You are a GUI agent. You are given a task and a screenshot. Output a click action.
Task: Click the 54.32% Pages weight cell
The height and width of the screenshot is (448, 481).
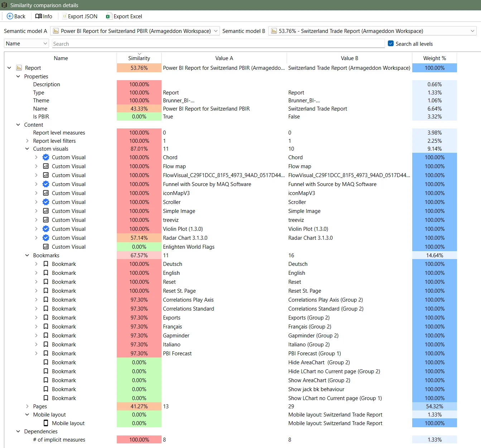point(434,406)
